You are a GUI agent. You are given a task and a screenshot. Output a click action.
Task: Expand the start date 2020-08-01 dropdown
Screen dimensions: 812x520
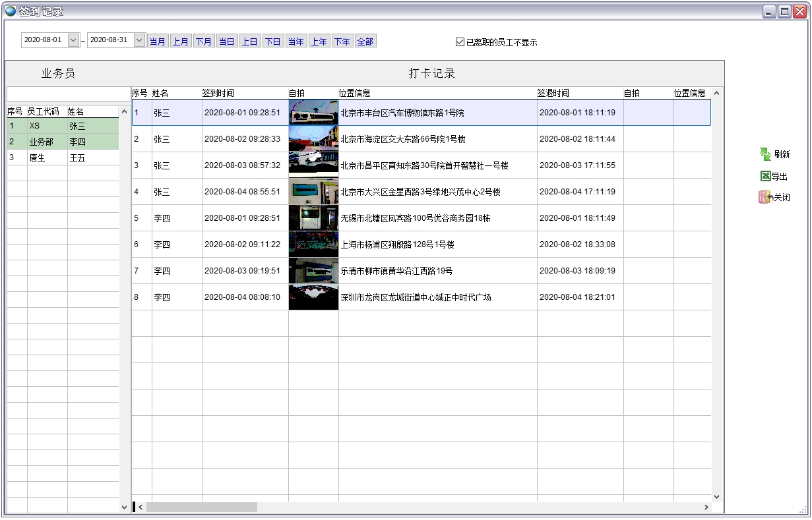coord(73,40)
